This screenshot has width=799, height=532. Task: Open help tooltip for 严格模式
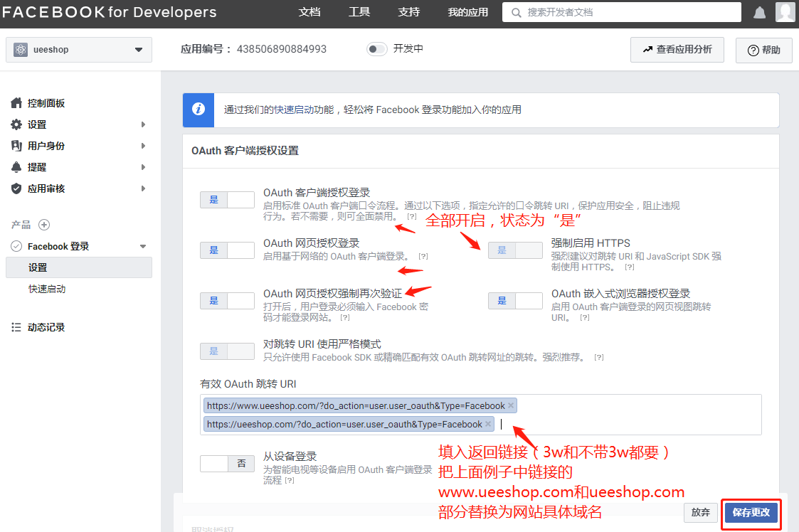click(599, 358)
